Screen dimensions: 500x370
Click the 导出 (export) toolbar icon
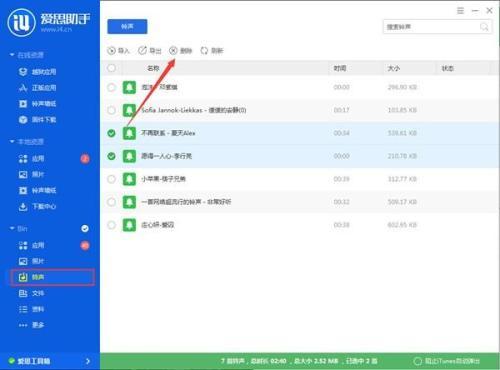142,51
